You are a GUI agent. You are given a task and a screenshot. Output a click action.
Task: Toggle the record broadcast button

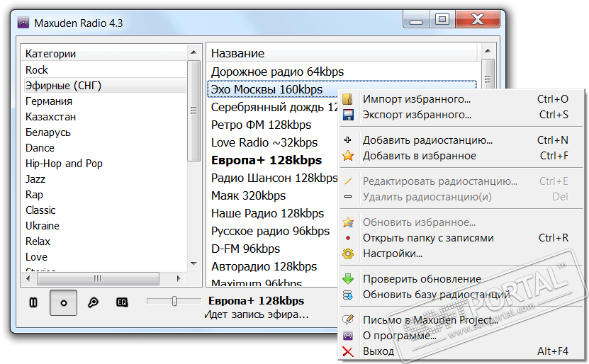point(64,302)
